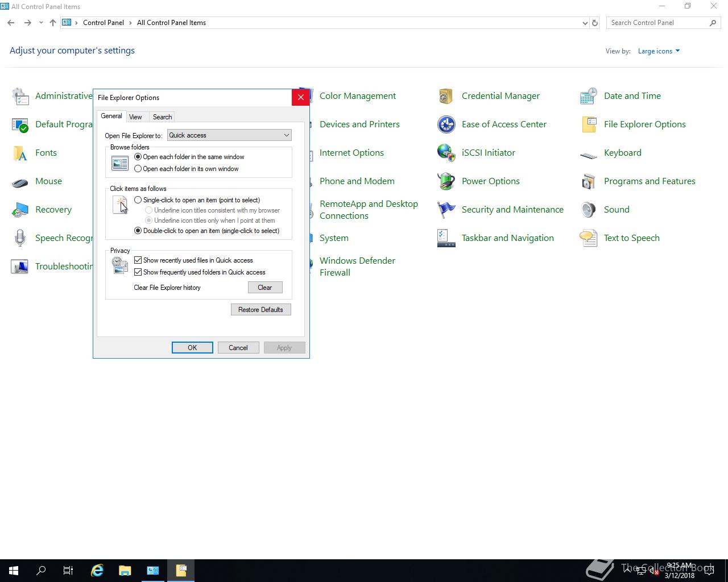Open the Credential Manager icon
The height and width of the screenshot is (582, 728).
pos(446,96)
